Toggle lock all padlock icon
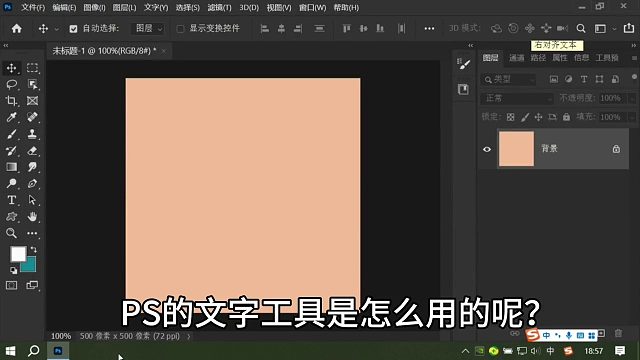 566,117
